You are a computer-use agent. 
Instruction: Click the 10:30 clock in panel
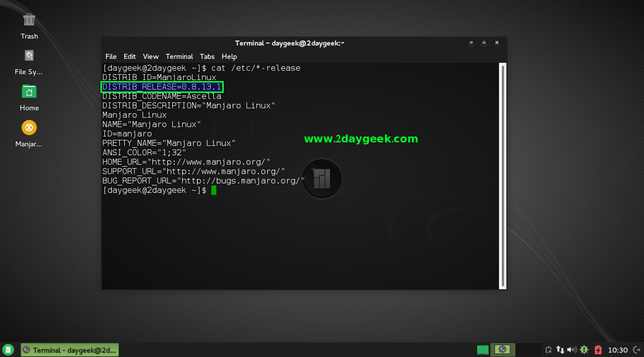coord(617,350)
